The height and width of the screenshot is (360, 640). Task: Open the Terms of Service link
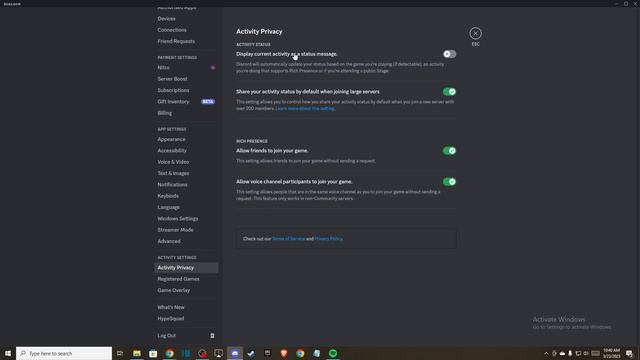289,239
